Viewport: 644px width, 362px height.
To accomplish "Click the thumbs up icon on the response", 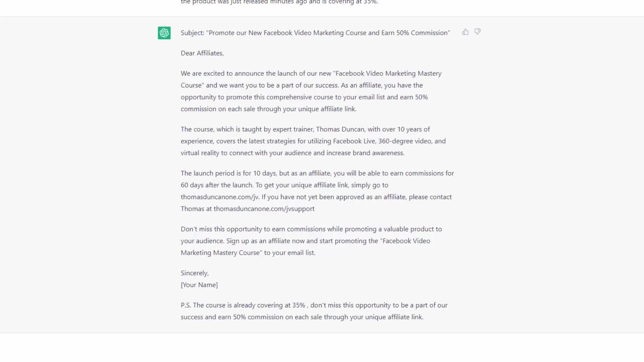I will tap(465, 32).
